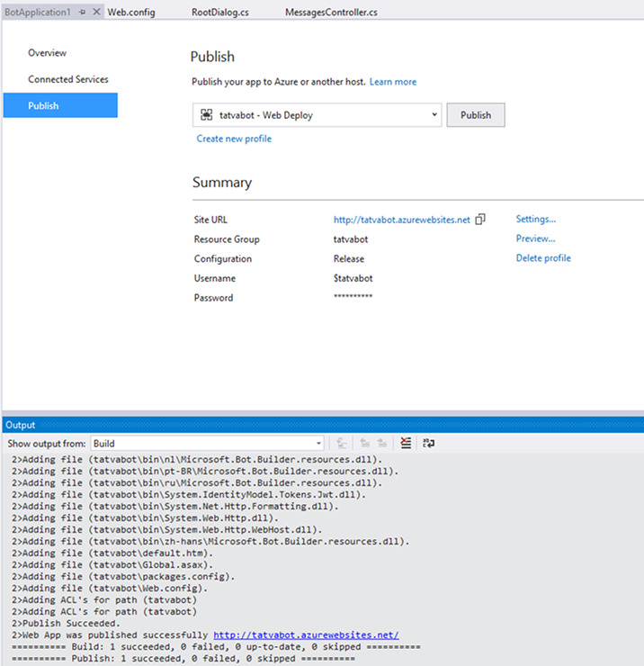Click the Preview... link
This screenshot has width=644, height=666.
pos(535,238)
